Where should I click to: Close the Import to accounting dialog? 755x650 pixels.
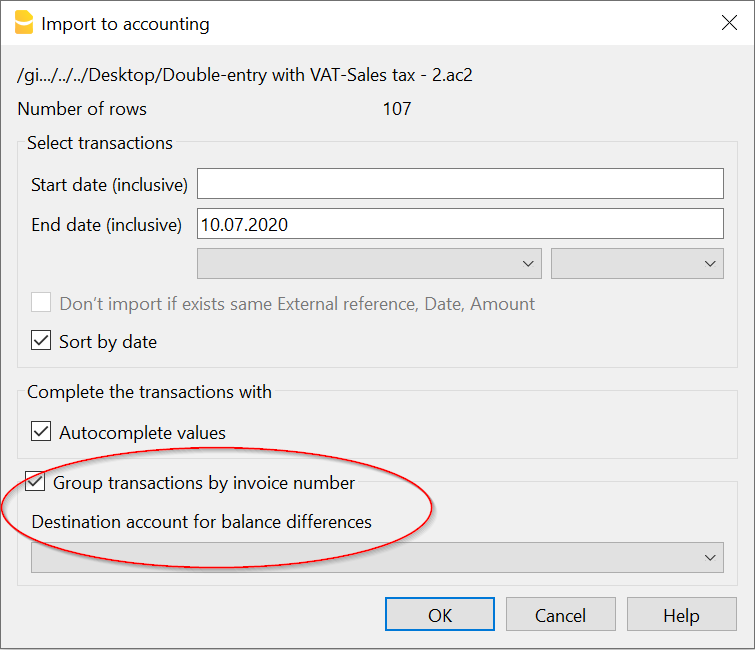tap(729, 23)
